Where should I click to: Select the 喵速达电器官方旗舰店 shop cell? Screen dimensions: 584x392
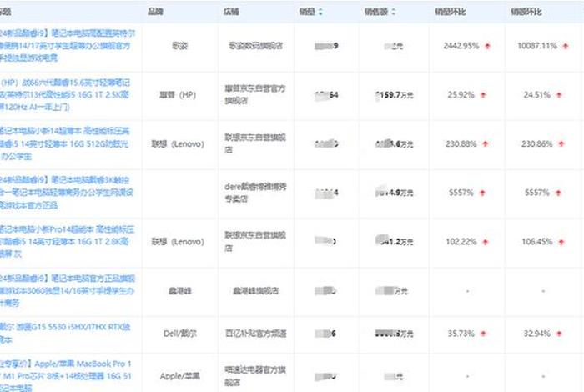pyautogui.click(x=255, y=375)
